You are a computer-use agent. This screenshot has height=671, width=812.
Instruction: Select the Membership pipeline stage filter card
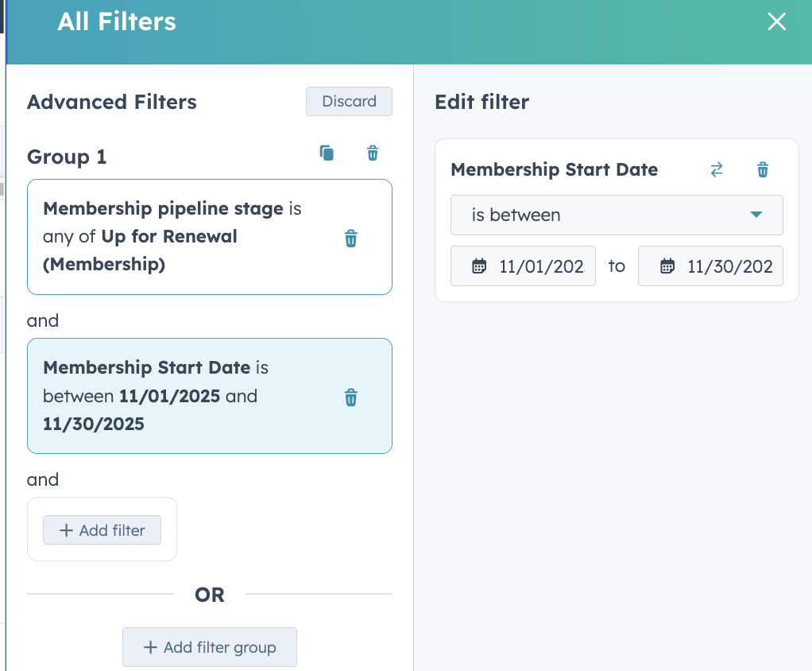(183, 237)
